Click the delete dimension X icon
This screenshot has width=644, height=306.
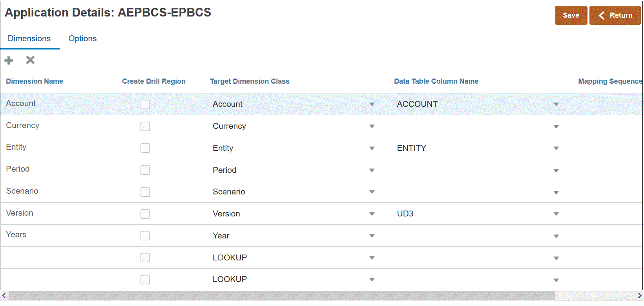[30, 60]
